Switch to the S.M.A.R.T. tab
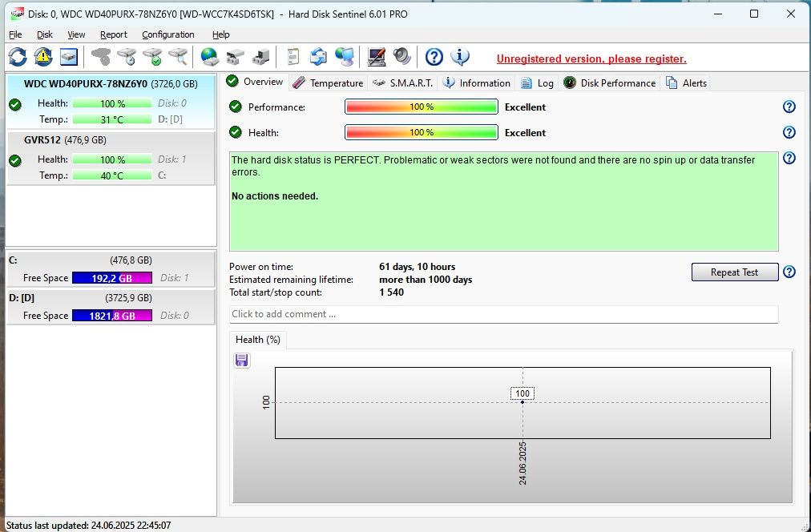 403,83
